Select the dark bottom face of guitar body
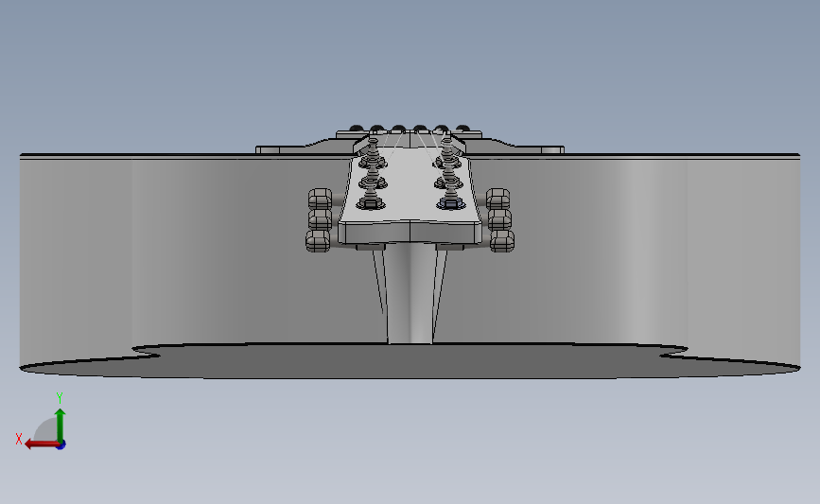 click(410, 361)
